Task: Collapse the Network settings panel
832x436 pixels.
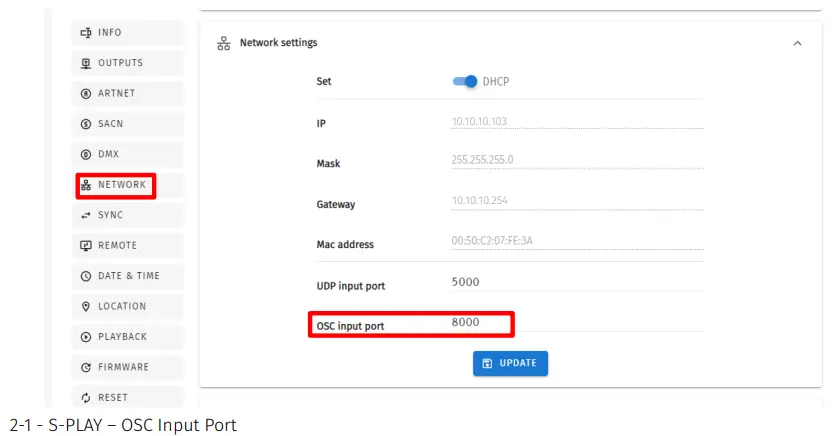Action: (797, 44)
